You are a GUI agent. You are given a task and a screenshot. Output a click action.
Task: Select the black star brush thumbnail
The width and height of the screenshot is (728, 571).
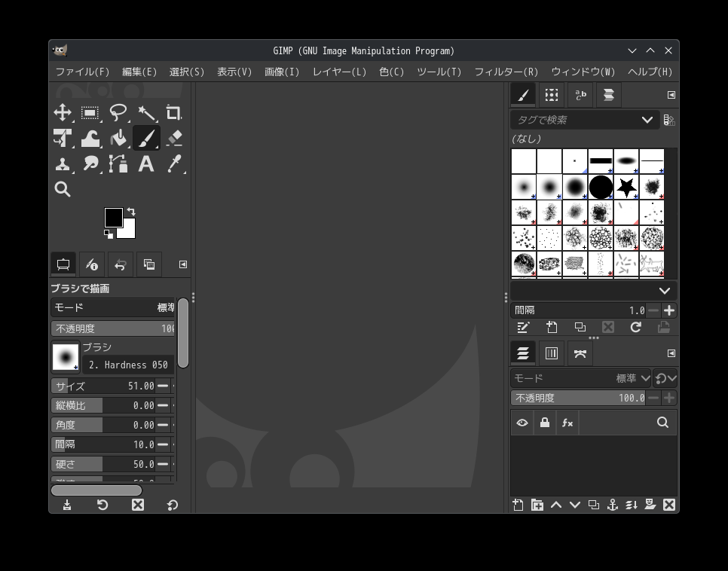626,187
